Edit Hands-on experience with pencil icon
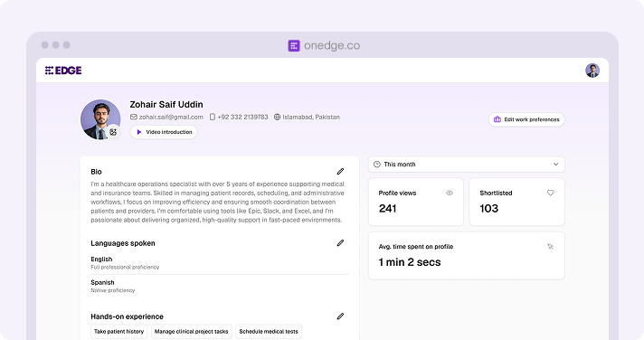The height and width of the screenshot is (340, 644). pos(340,316)
